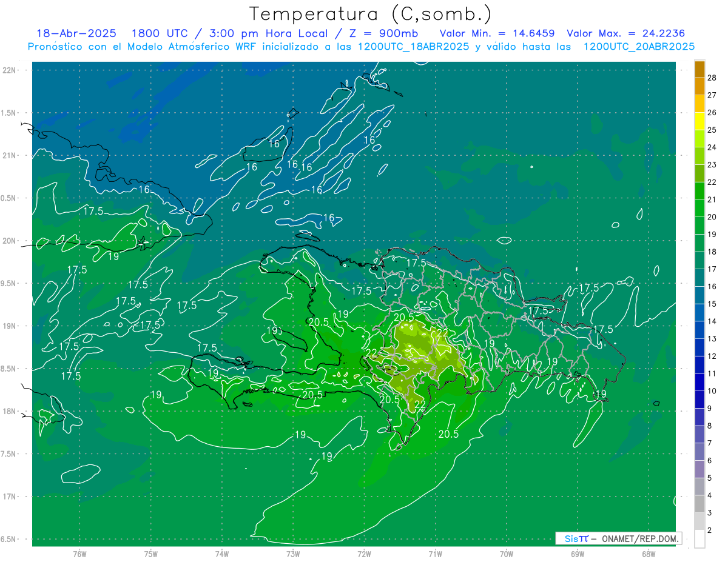Click the legend value '21'

coord(712,199)
